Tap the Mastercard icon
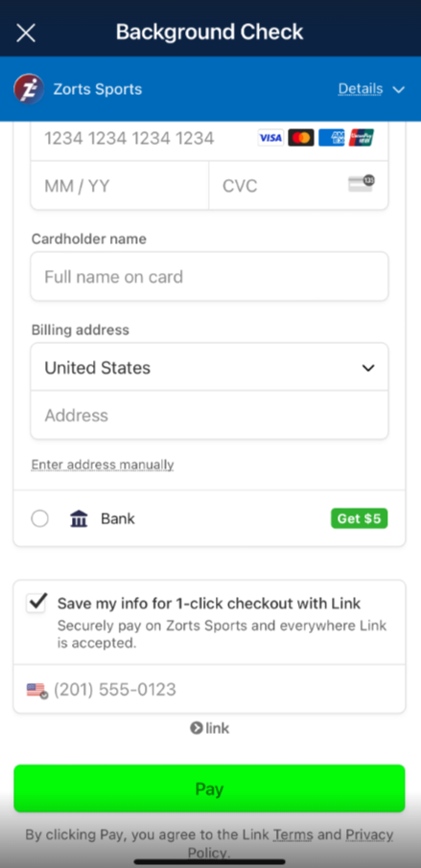Image resolution: width=421 pixels, height=868 pixels. tap(301, 137)
